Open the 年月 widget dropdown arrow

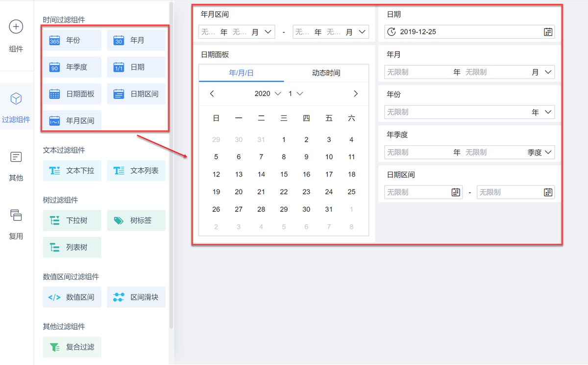[x=548, y=72]
